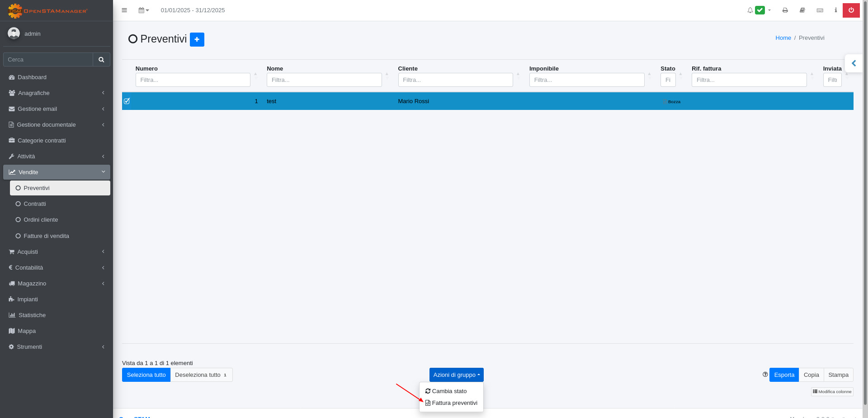Collapse the Vendite sidebar section
This screenshot has height=418, width=868.
(x=57, y=172)
